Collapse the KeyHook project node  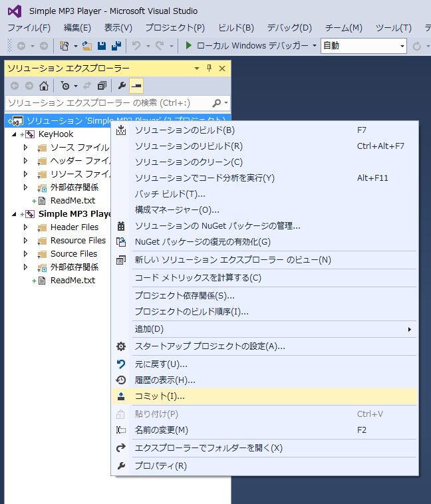(14, 134)
